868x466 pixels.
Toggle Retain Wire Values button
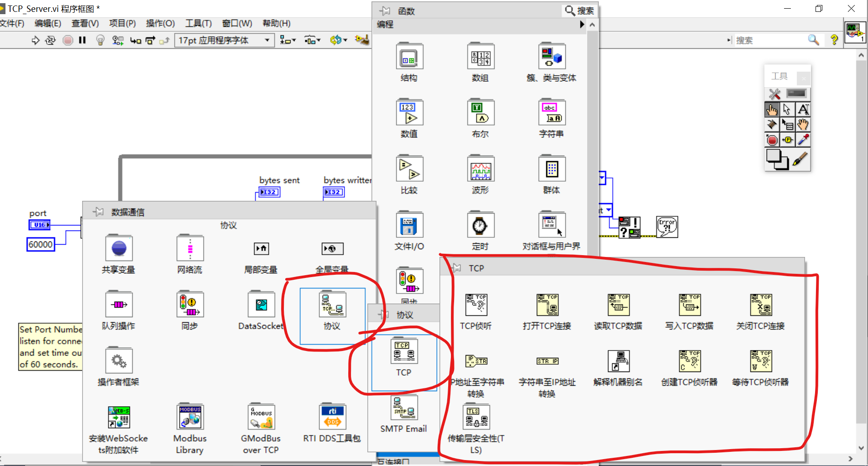(118, 41)
